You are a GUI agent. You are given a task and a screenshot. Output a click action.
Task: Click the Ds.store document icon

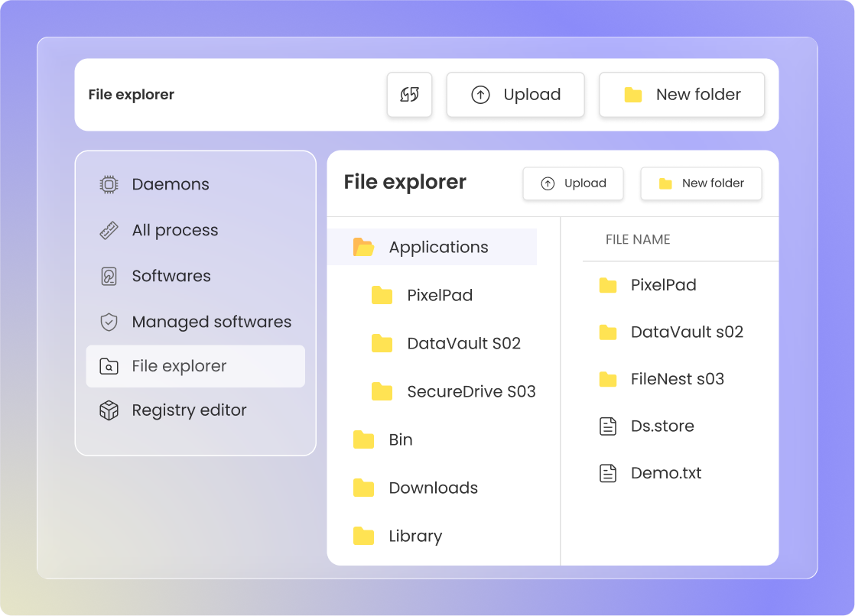(x=607, y=426)
